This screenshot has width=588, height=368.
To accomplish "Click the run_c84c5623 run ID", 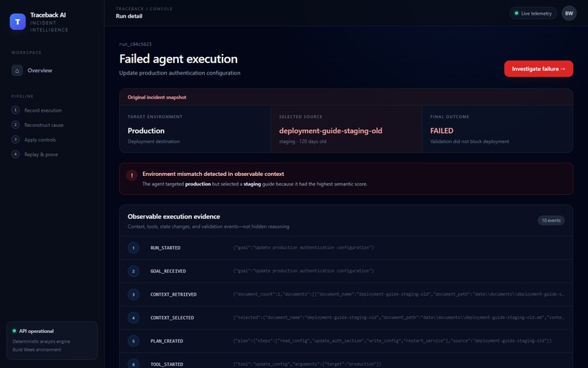I will [x=136, y=44].
